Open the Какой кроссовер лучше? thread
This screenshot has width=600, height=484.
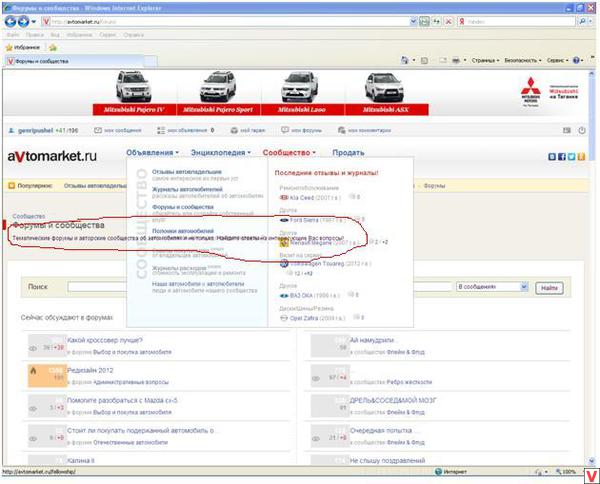(105, 340)
